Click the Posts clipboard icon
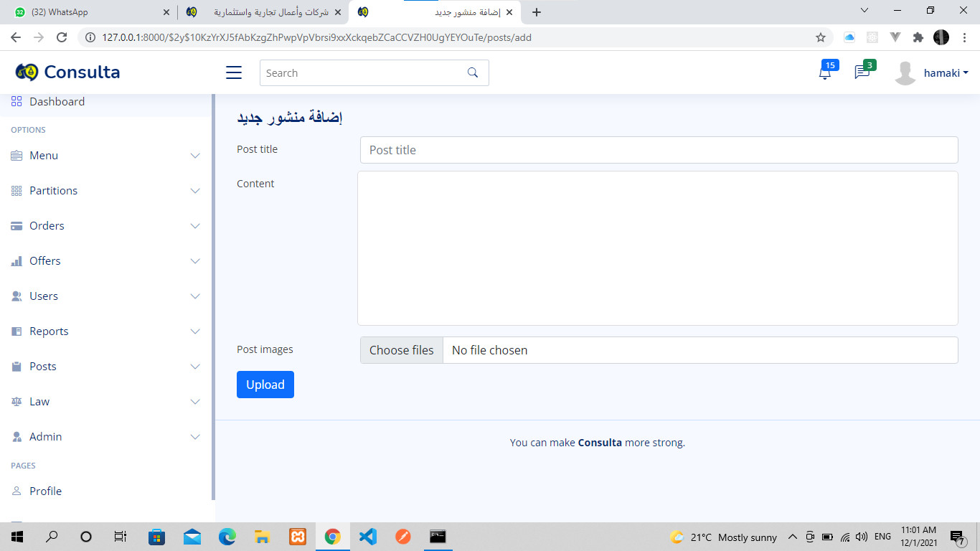The width and height of the screenshot is (980, 551). (17, 367)
